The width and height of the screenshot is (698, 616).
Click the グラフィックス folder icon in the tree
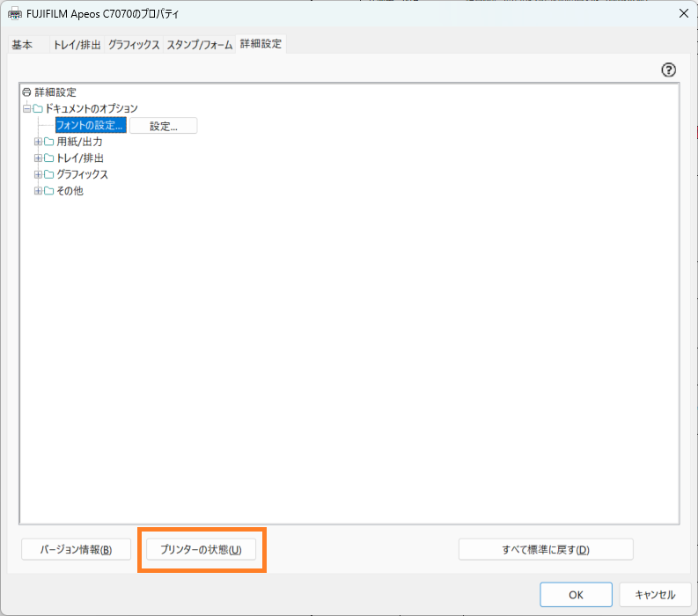(x=49, y=174)
